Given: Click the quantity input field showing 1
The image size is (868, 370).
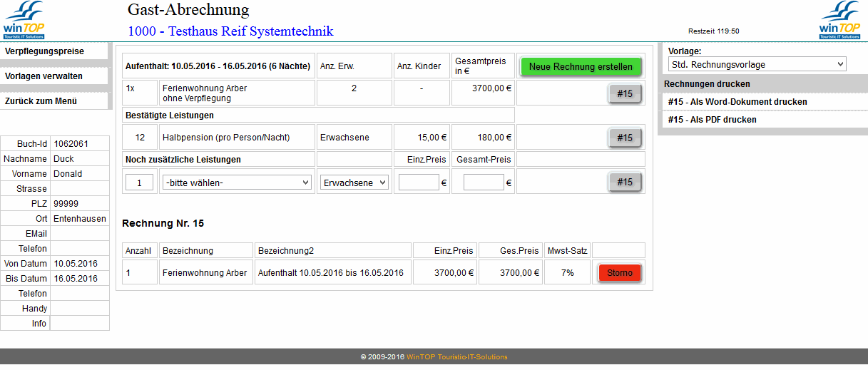Looking at the screenshot, I should (140, 183).
